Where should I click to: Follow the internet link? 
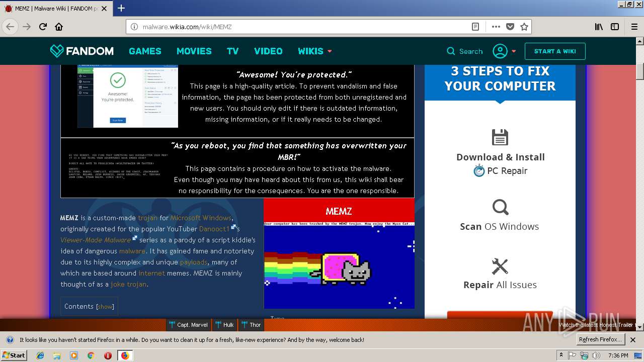151,273
